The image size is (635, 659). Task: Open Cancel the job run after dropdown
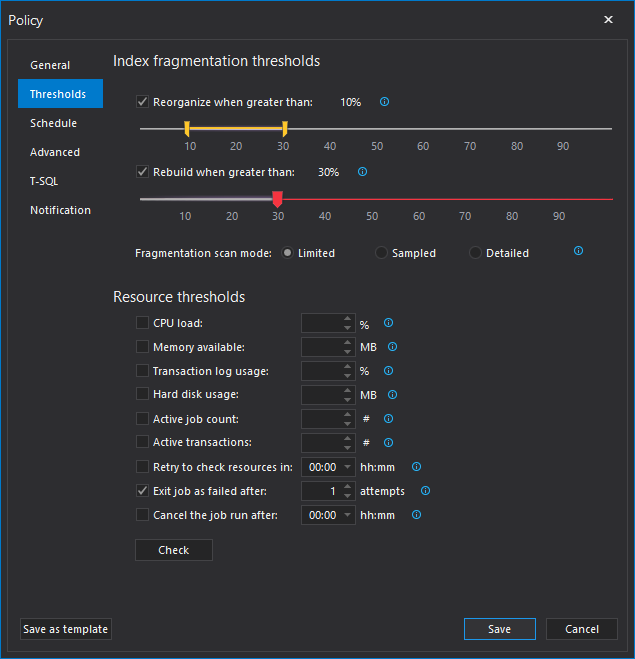point(348,515)
